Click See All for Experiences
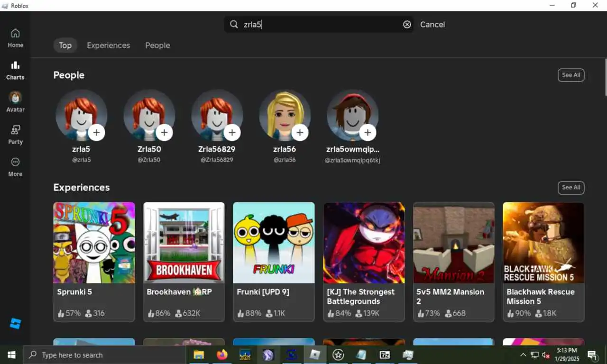607x364 pixels. coord(571,187)
